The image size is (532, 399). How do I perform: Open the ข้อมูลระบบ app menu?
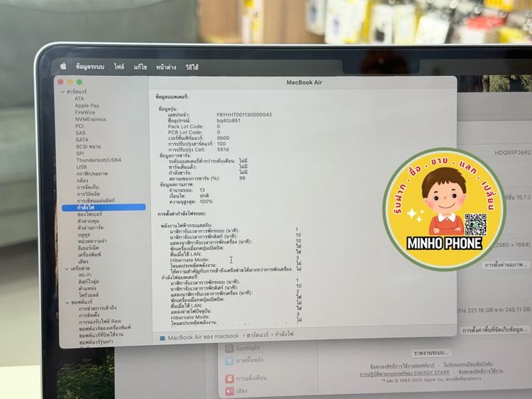pyautogui.click(x=90, y=67)
